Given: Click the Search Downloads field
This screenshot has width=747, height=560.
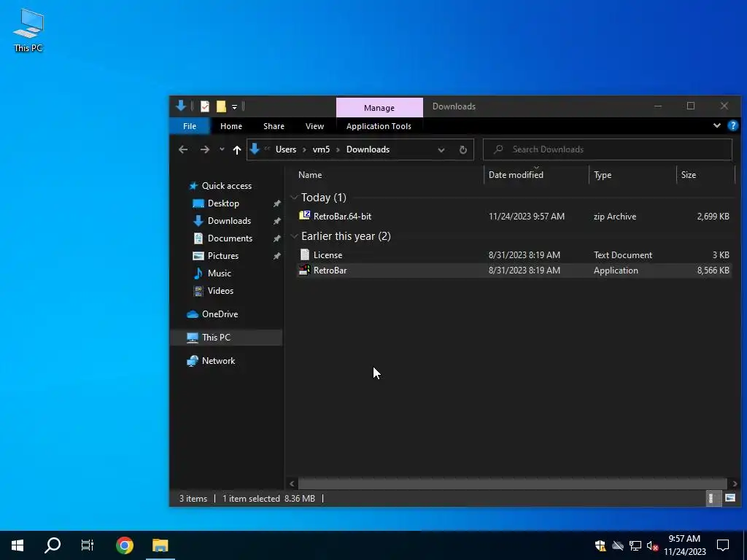Looking at the screenshot, I should click(608, 149).
